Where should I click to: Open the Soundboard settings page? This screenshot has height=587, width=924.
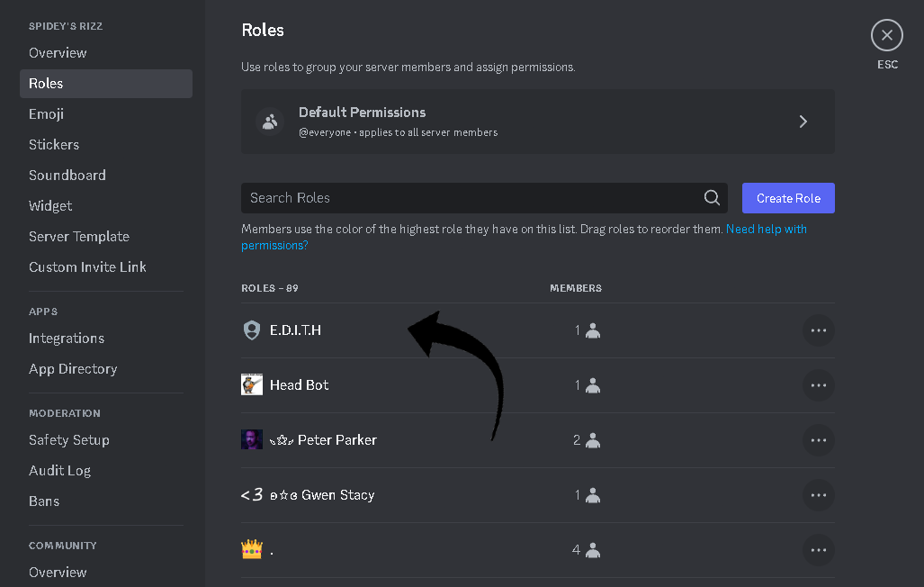point(67,176)
